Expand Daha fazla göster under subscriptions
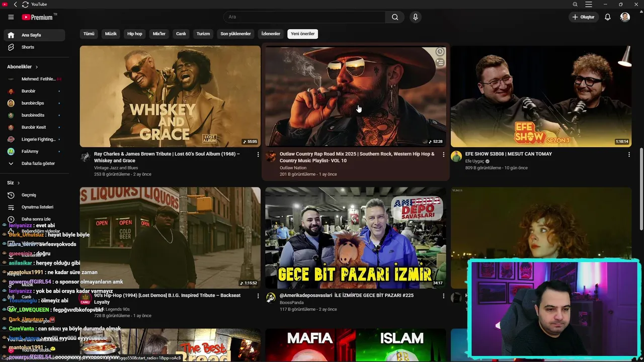The width and height of the screenshot is (644, 362). pyautogui.click(x=34, y=163)
